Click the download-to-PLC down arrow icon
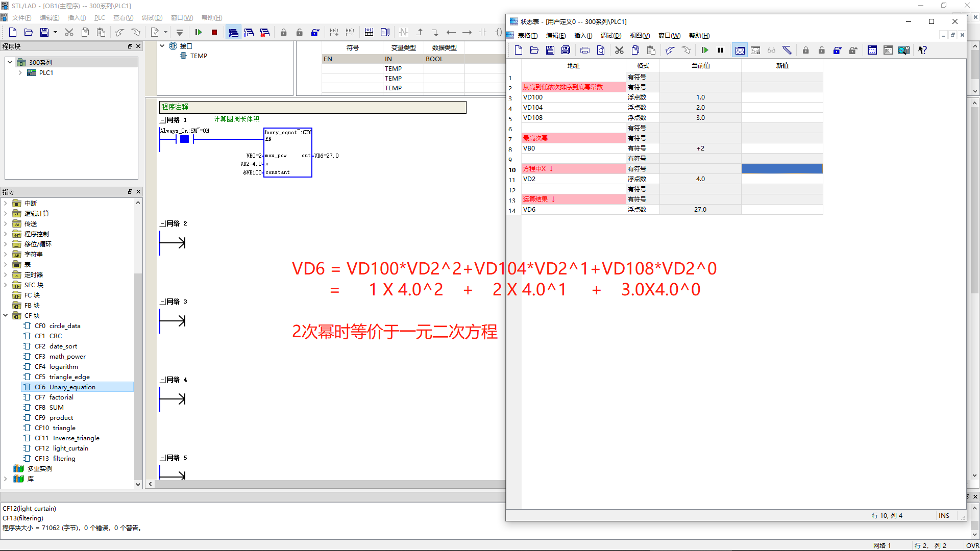The image size is (980, 551). [180, 33]
